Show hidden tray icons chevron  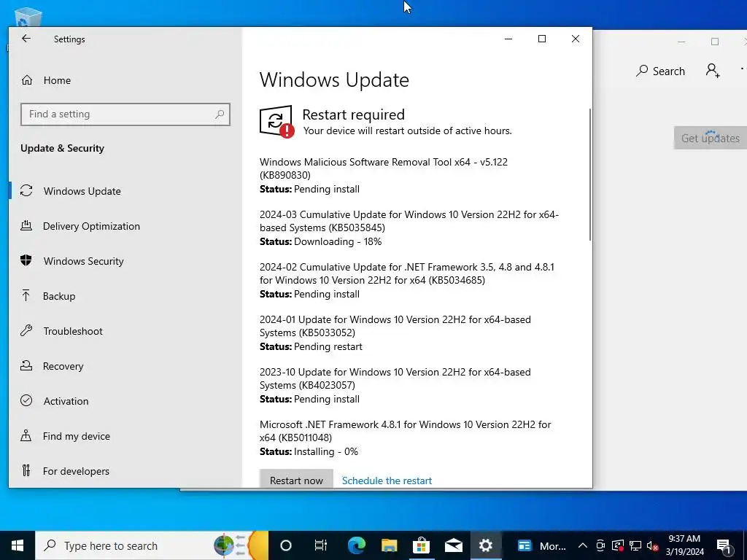(583, 545)
